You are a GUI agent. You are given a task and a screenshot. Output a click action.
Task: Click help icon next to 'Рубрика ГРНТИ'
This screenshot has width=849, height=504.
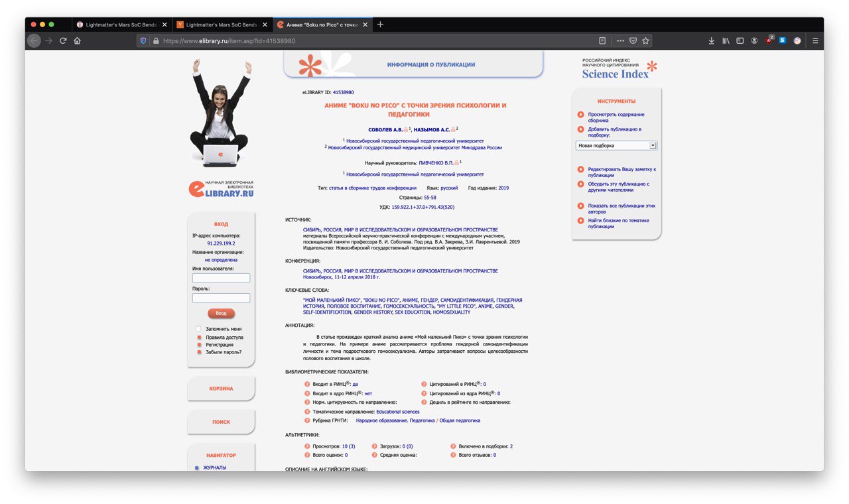pyautogui.click(x=307, y=420)
